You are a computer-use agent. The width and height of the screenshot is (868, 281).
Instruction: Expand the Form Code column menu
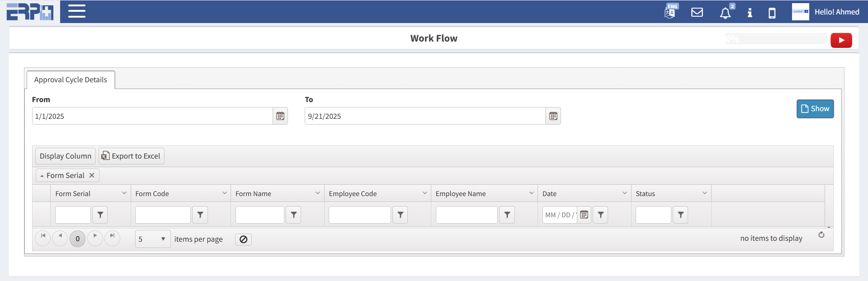[224, 193]
